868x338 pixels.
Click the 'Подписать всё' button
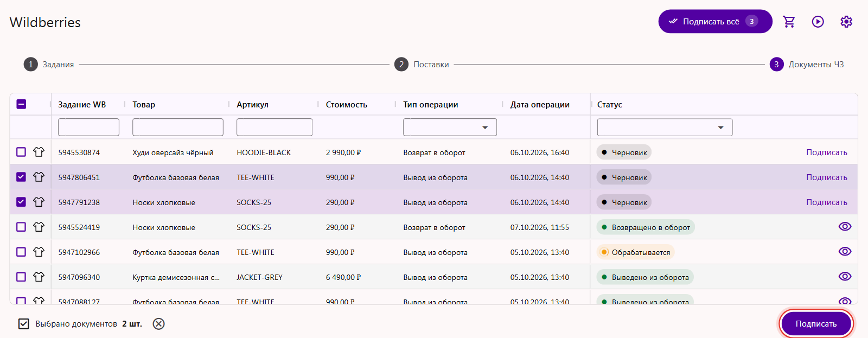[x=715, y=22]
